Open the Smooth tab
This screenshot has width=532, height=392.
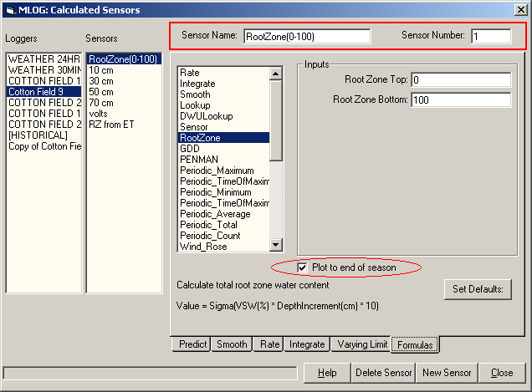[x=232, y=344]
